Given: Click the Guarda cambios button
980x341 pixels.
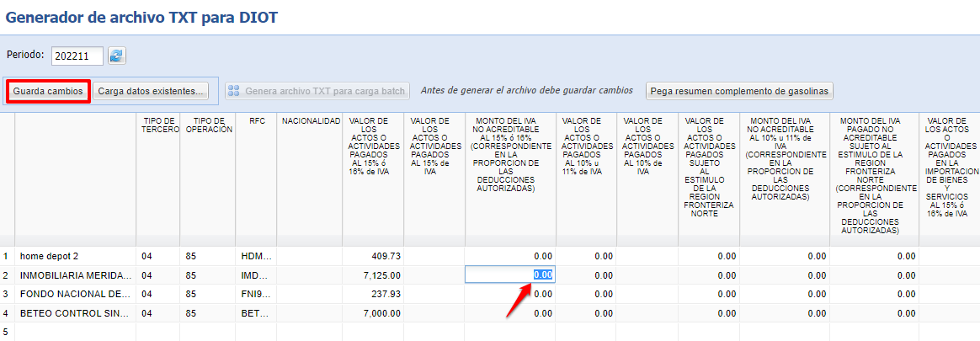Looking at the screenshot, I should coord(48,90).
